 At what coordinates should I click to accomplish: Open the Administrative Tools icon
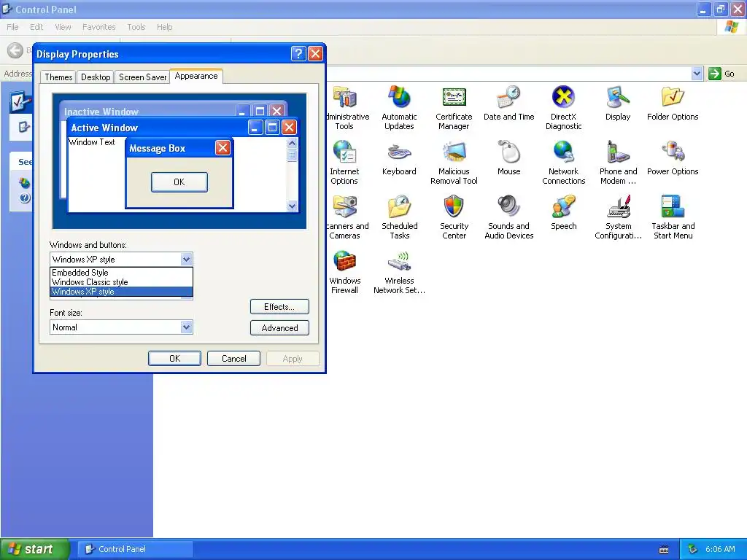coord(347,108)
